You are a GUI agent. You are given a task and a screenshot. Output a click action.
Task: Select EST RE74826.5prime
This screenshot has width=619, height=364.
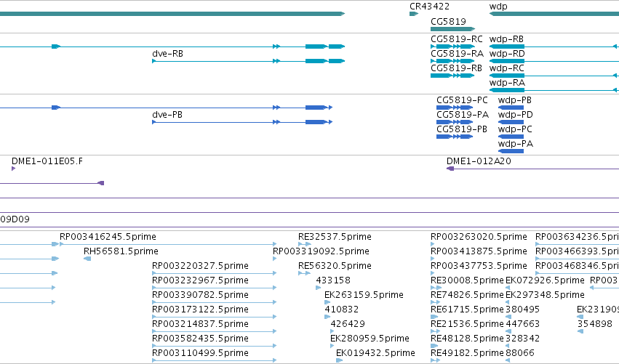(x=467, y=295)
